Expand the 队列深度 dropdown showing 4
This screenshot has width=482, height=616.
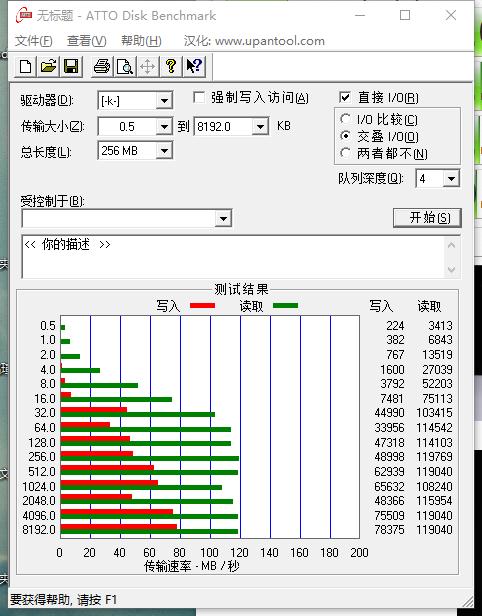pyautogui.click(x=451, y=179)
